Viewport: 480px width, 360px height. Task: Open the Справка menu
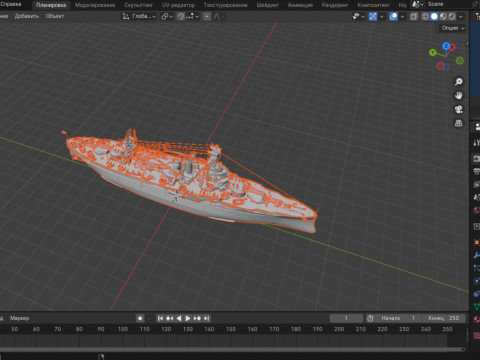tap(11, 4)
